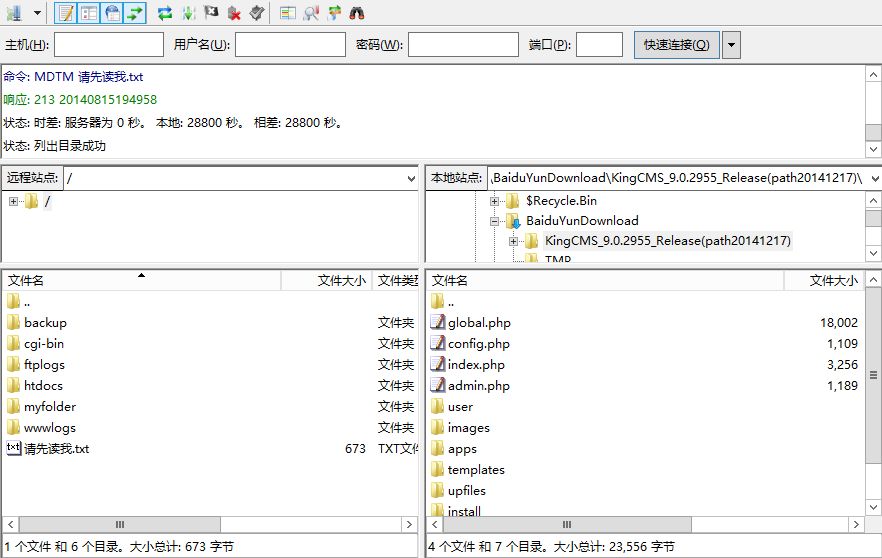
Task: Select the BaiduYunDownload folder in local tree
Action: pyautogui.click(x=582, y=220)
